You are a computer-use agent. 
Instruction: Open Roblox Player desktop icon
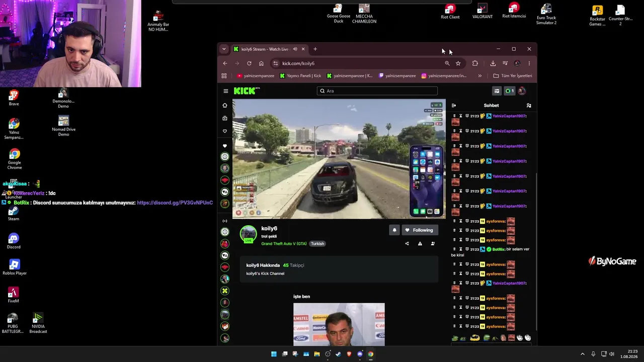[14, 267]
